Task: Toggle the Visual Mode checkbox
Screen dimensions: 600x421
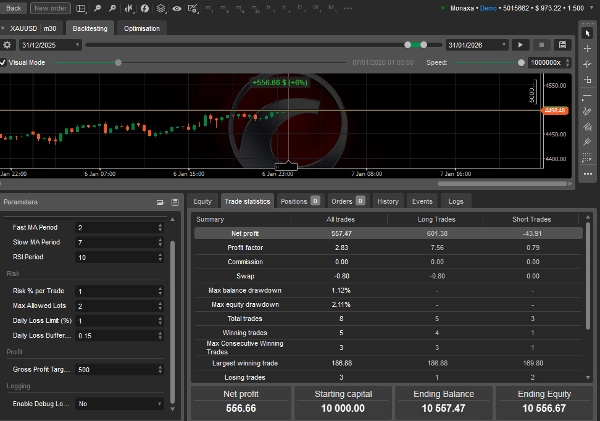Action: point(5,62)
